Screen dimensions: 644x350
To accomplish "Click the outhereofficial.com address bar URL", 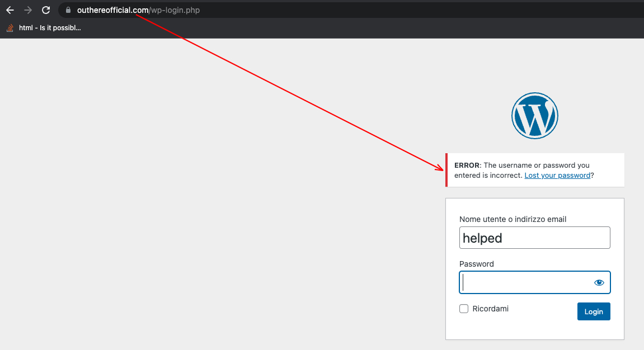I will pyautogui.click(x=138, y=10).
